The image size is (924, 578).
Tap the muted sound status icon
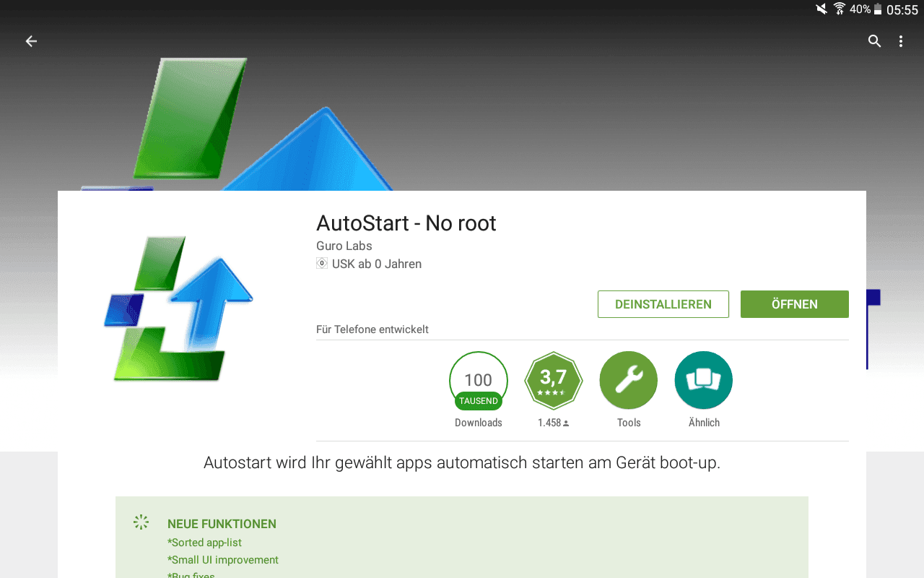click(x=821, y=9)
